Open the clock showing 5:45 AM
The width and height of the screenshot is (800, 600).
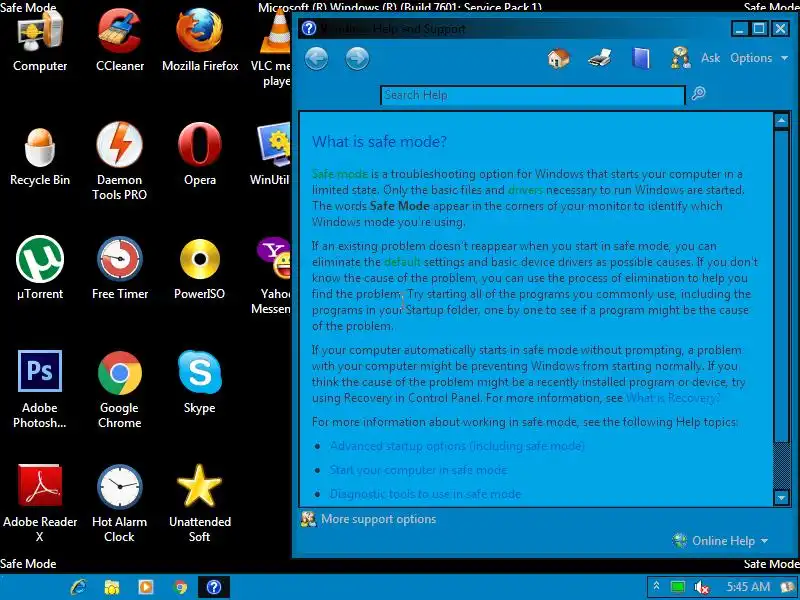pyautogui.click(x=748, y=587)
